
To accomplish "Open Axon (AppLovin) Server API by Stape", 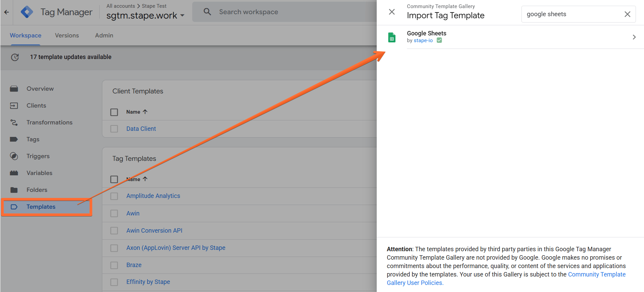I will click(x=176, y=248).
